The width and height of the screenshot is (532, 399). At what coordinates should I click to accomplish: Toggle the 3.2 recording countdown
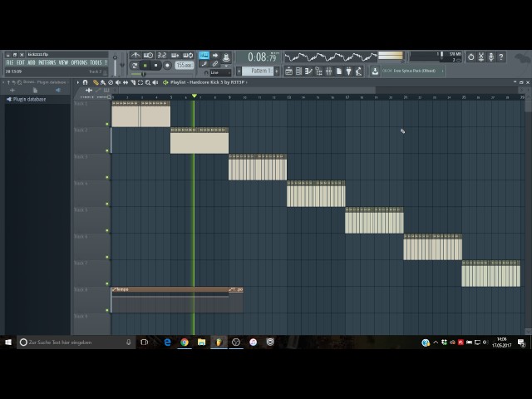click(162, 55)
